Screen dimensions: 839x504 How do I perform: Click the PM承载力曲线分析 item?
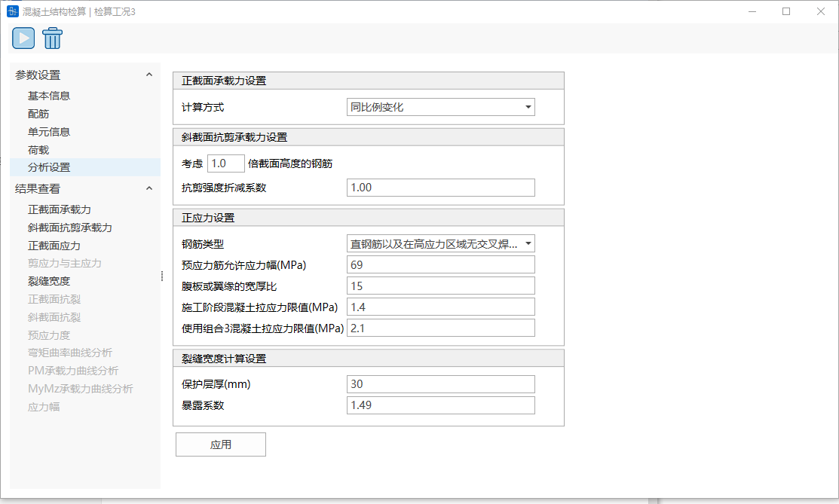(x=73, y=371)
